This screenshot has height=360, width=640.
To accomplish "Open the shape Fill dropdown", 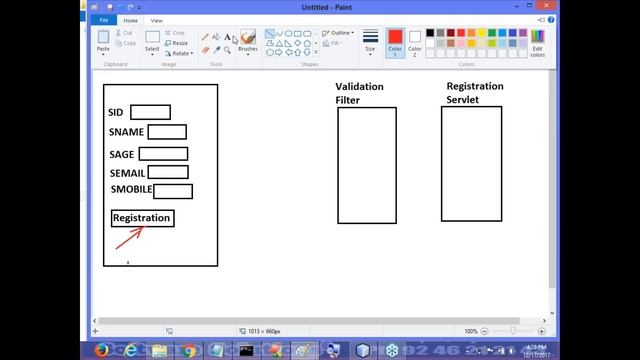I will (x=333, y=43).
